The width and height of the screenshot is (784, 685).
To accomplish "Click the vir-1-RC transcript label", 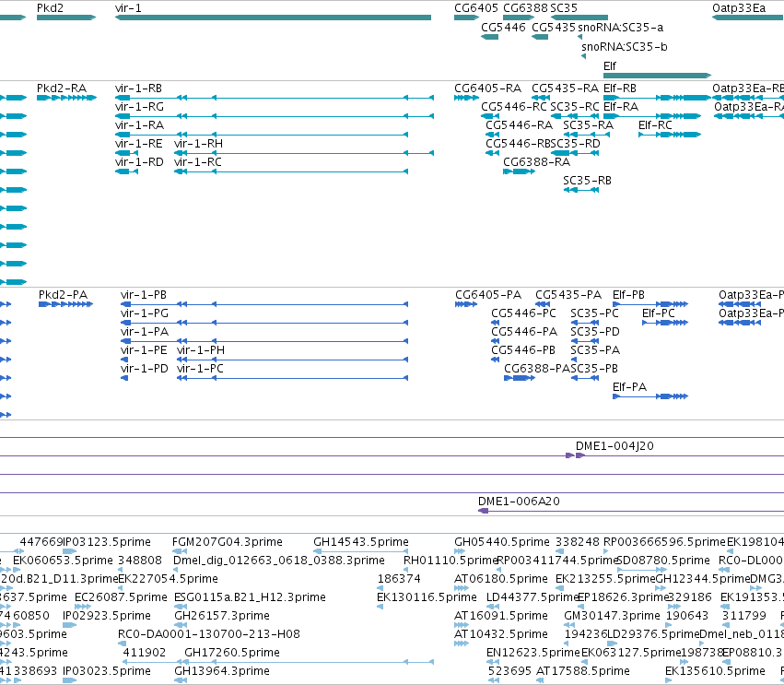I will point(197,162).
